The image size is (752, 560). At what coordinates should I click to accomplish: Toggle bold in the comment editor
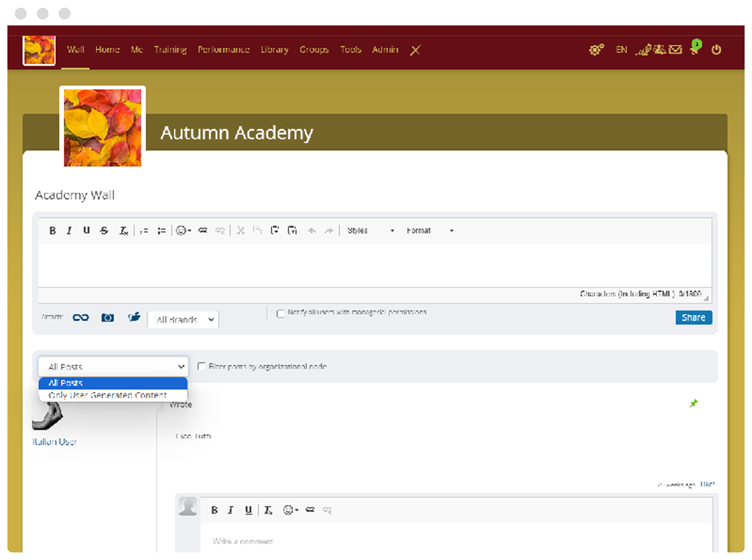(214, 510)
